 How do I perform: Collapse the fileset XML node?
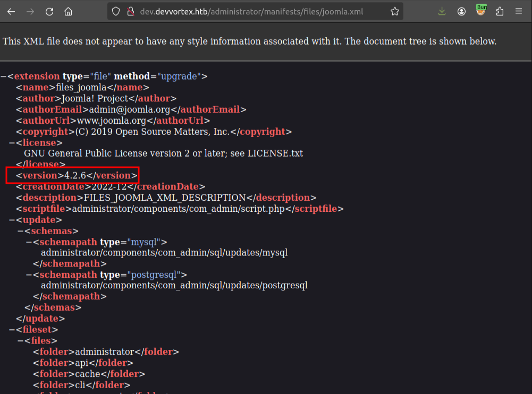(x=12, y=330)
